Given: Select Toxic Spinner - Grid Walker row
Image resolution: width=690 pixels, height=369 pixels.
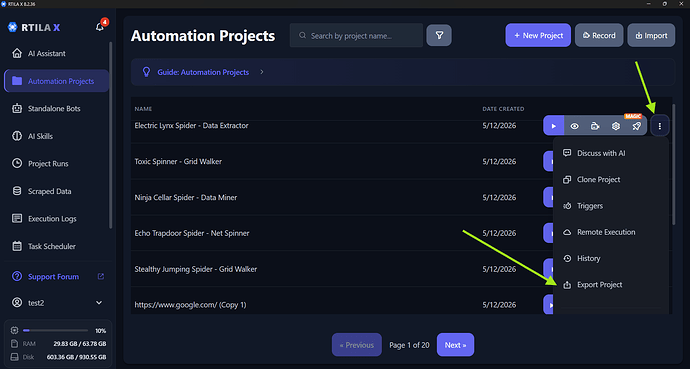Looking at the screenshot, I should [x=178, y=161].
